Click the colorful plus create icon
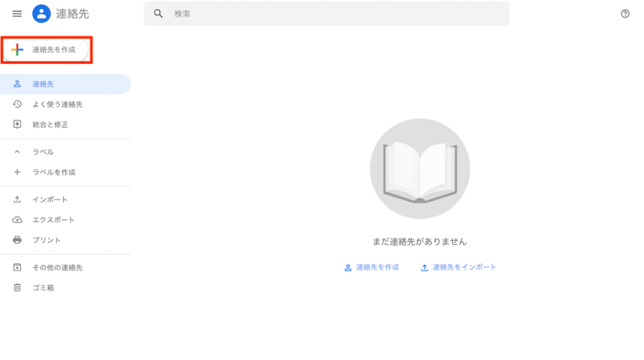 tap(18, 50)
